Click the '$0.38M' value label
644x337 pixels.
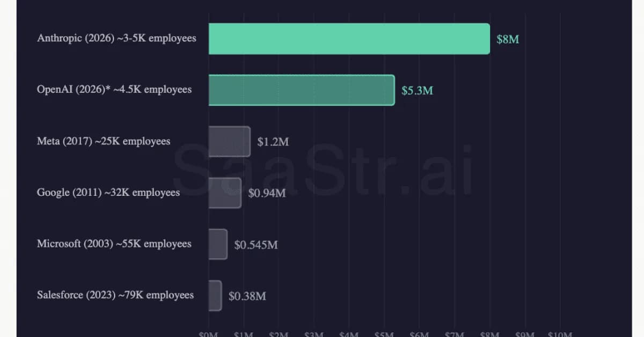[x=247, y=296]
